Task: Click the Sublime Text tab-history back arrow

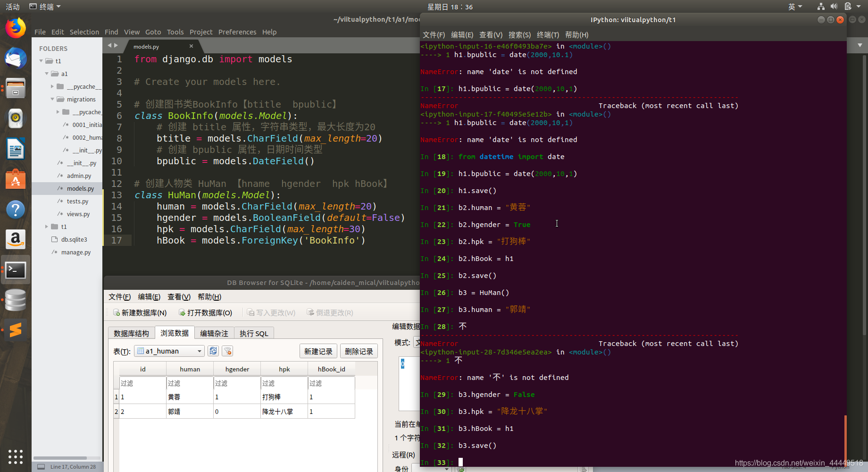Action: coord(109,45)
